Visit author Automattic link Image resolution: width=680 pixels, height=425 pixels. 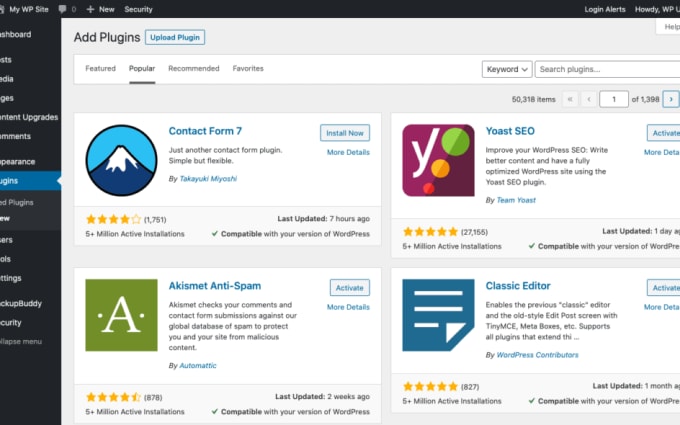pyautogui.click(x=198, y=366)
